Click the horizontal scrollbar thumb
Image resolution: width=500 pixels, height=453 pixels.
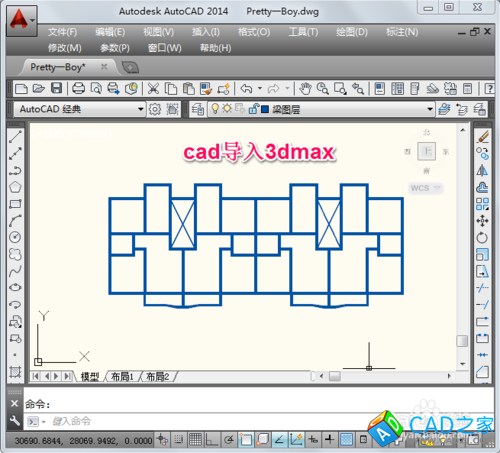coord(335,376)
